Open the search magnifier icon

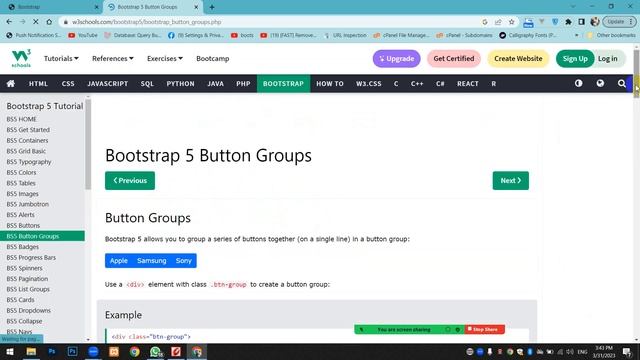pyautogui.click(x=621, y=83)
